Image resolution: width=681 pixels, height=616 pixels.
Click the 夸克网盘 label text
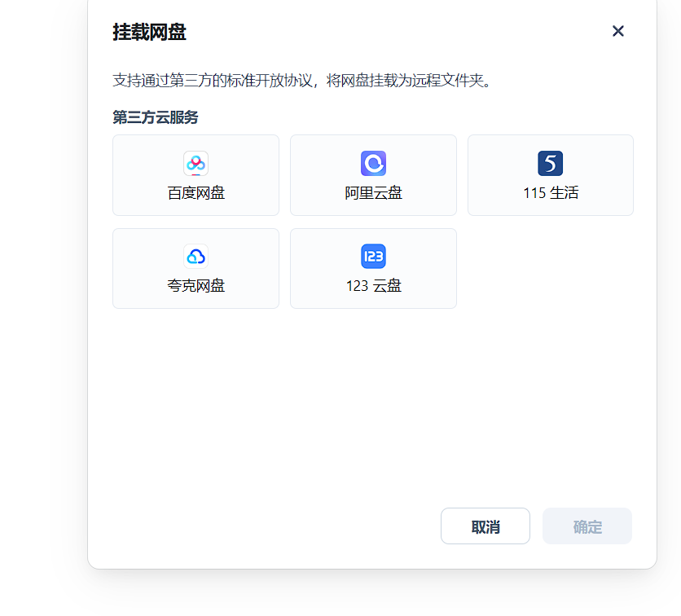pyautogui.click(x=196, y=286)
